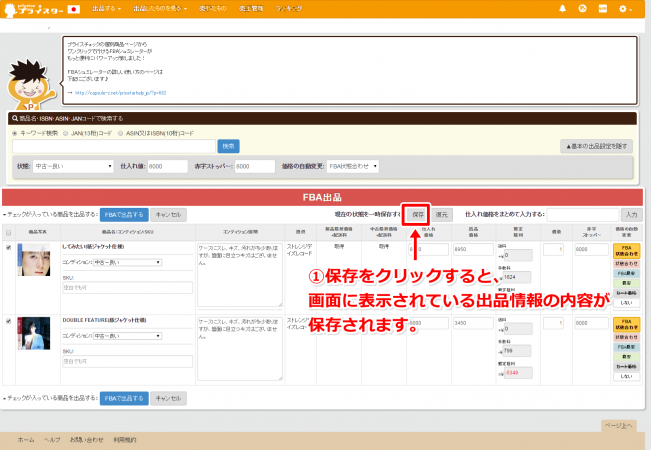Screen dimensions: 651x450
Task: Click the second row's 出品価格 field showing 3450
Action: point(473,323)
